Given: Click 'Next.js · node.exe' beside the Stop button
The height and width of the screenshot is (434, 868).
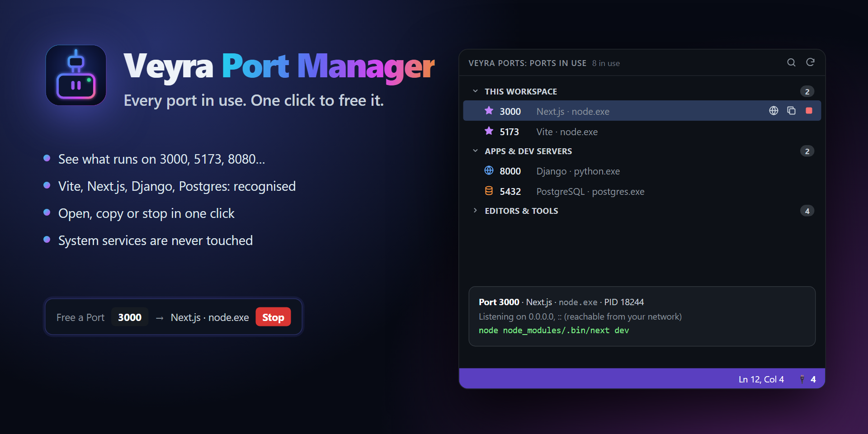Looking at the screenshot, I should (210, 317).
